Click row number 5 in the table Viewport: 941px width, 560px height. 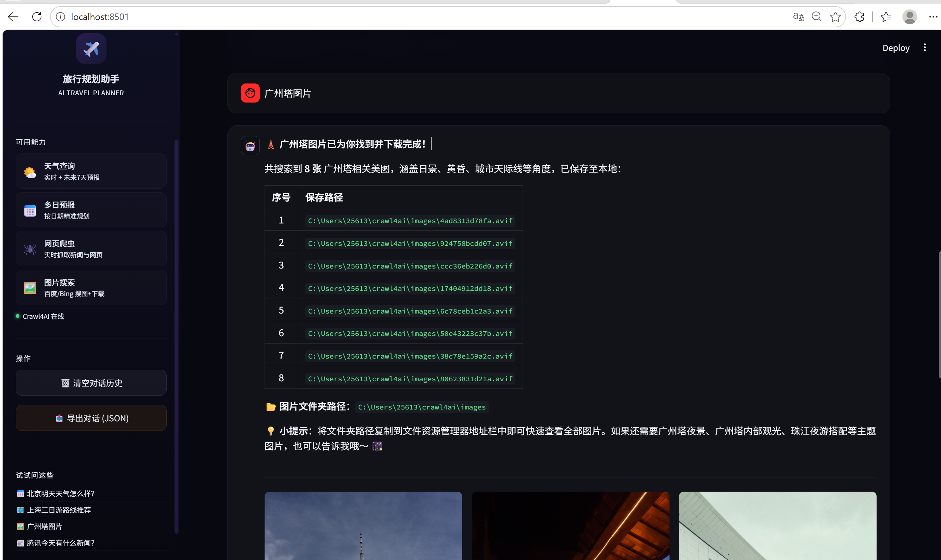(281, 310)
